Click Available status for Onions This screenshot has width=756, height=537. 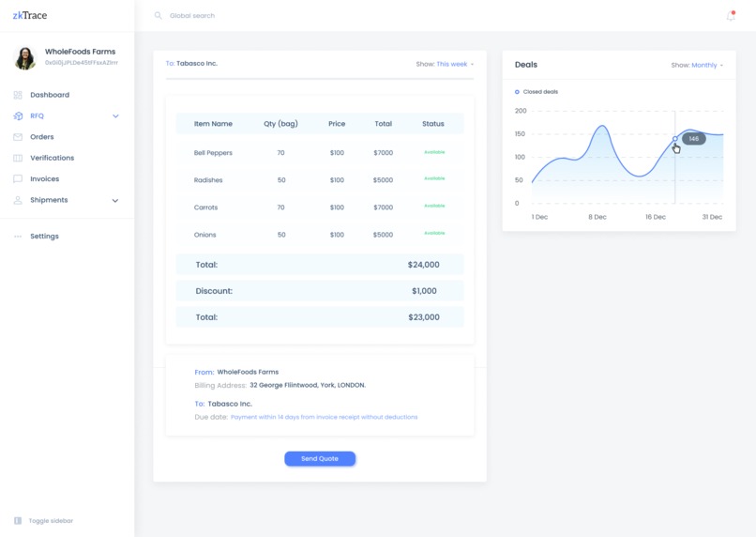tap(434, 233)
